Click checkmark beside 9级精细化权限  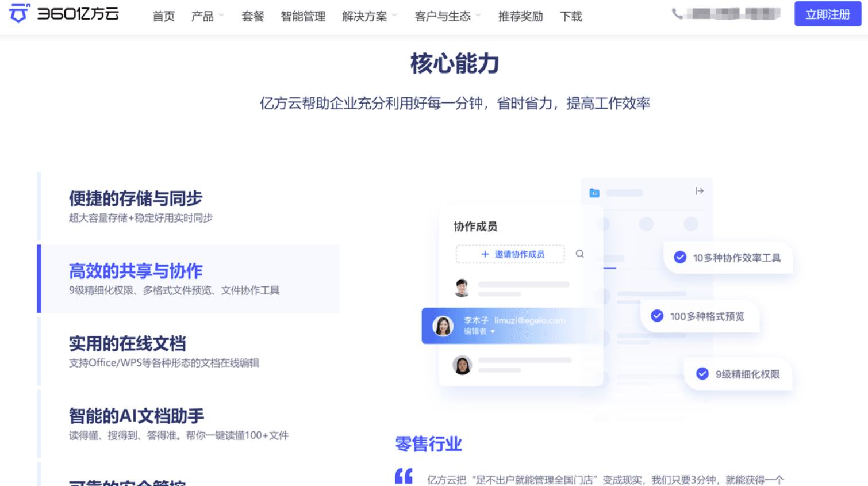[702, 374]
